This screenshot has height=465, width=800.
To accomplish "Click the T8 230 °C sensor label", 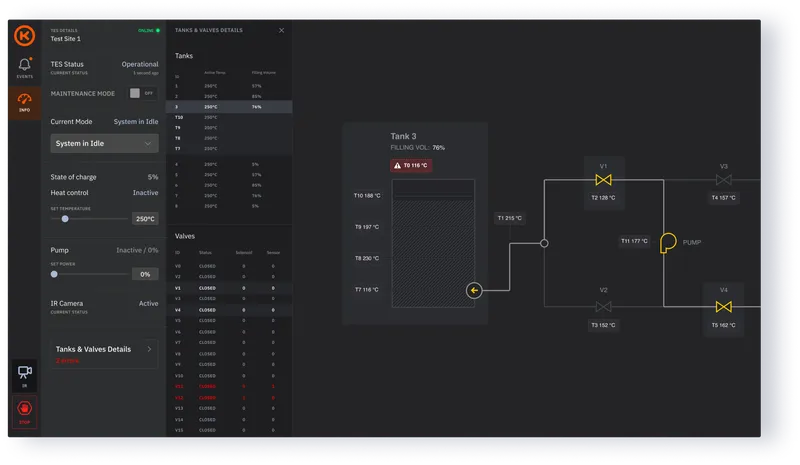I will point(367,258).
